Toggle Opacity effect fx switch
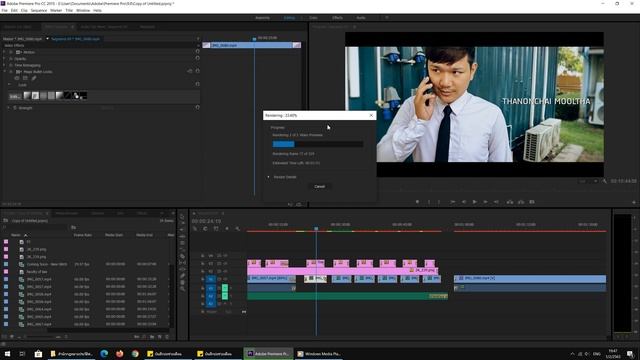The height and width of the screenshot is (360, 640). [11, 59]
